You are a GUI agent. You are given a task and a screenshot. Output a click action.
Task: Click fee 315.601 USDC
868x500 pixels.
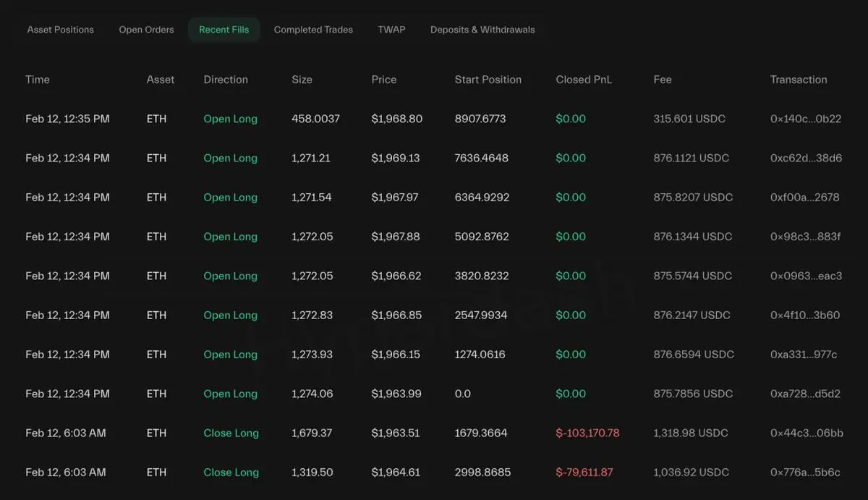(x=689, y=119)
